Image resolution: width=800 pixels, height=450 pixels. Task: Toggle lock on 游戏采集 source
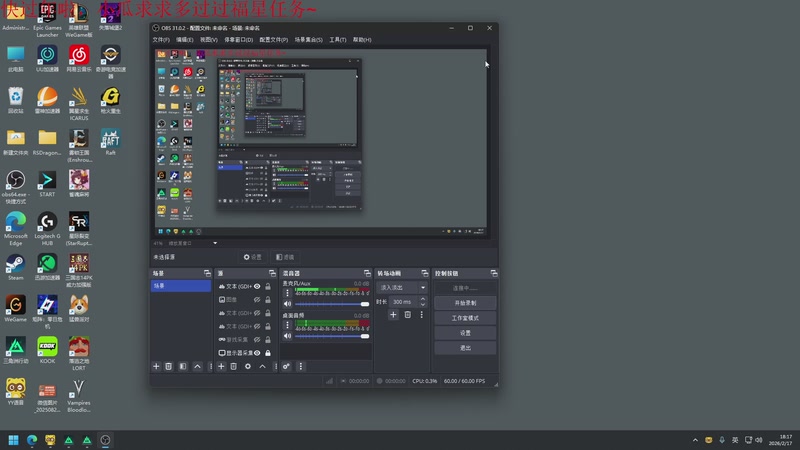[268, 340]
